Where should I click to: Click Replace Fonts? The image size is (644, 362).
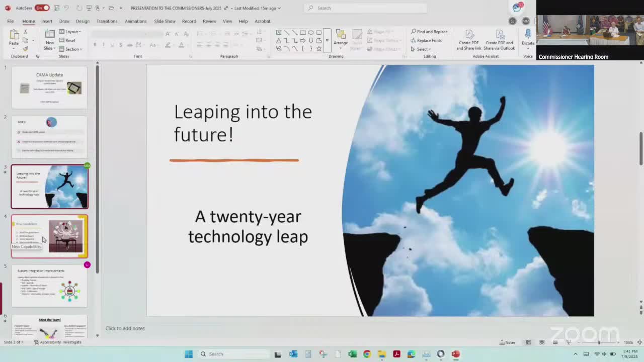click(426, 40)
